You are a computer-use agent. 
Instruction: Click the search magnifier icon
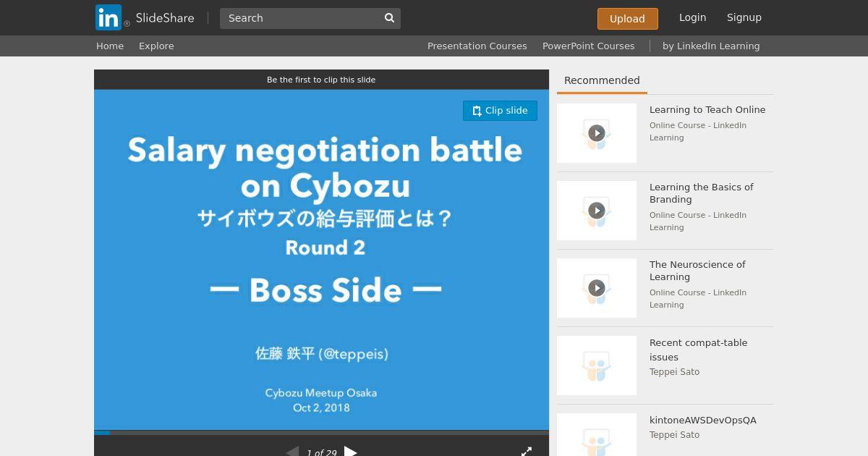(389, 18)
